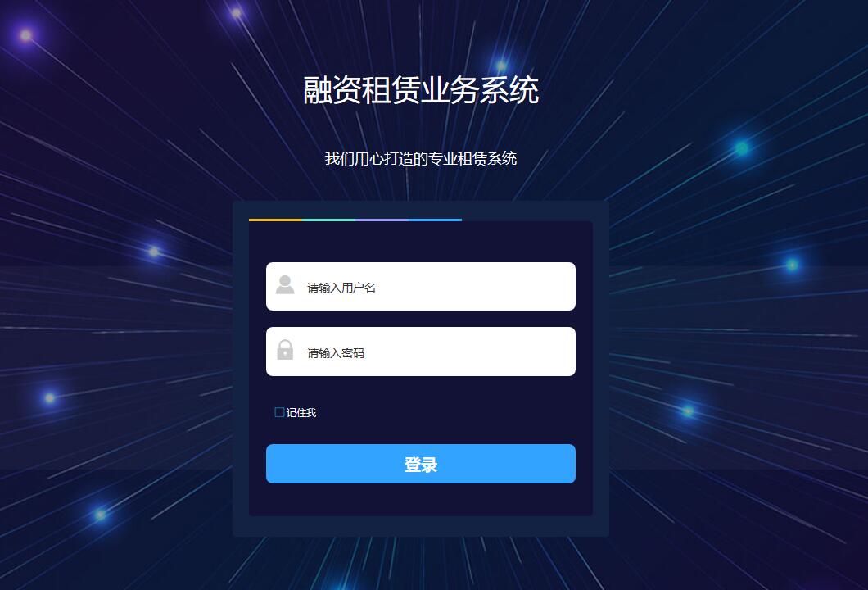868x590 pixels.
Task: Click the padlock icon in password field
Action: coord(285,350)
